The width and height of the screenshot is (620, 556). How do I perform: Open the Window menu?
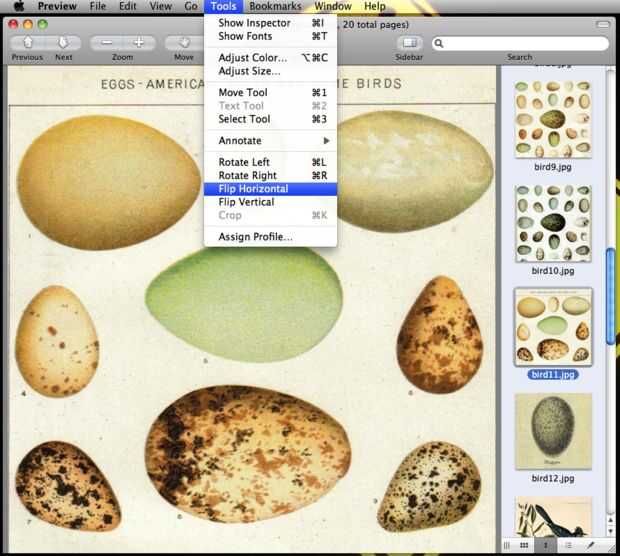[x=333, y=6]
